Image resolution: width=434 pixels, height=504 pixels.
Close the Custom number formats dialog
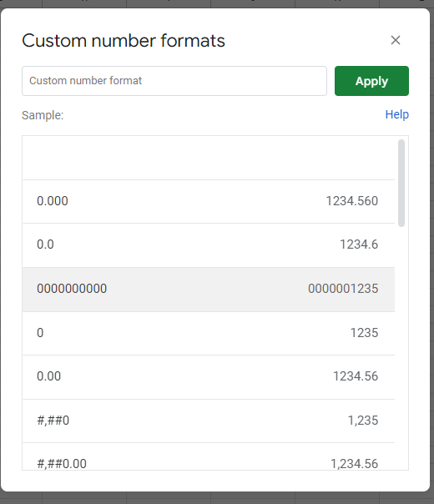click(x=396, y=40)
